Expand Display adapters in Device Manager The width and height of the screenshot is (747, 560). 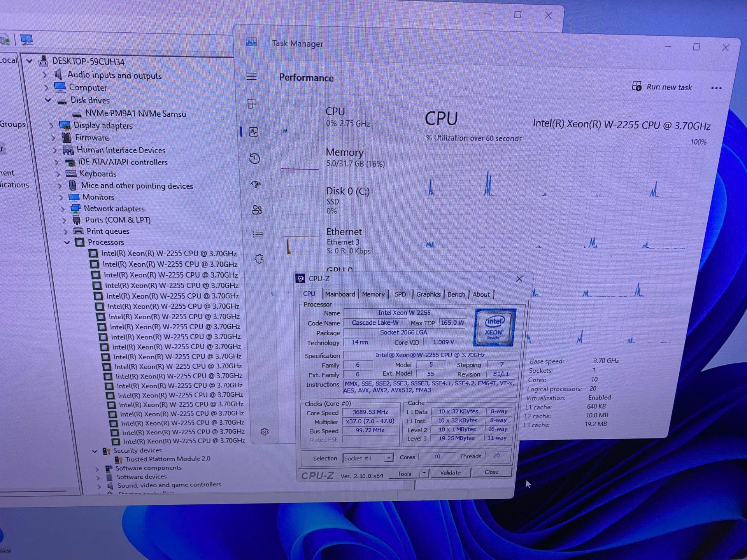tap(53, 126)
